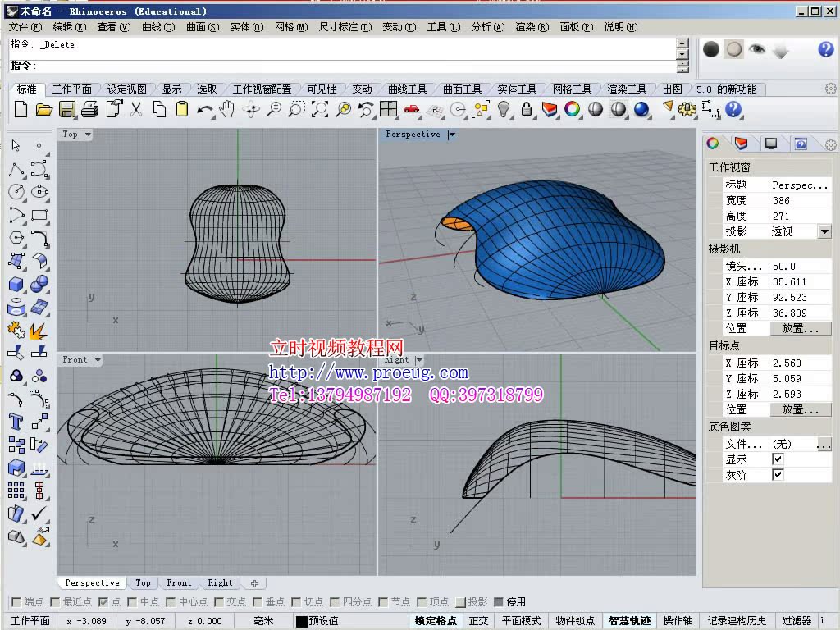Enable the 端点 osnap checkbox

(x=16, y=602)
